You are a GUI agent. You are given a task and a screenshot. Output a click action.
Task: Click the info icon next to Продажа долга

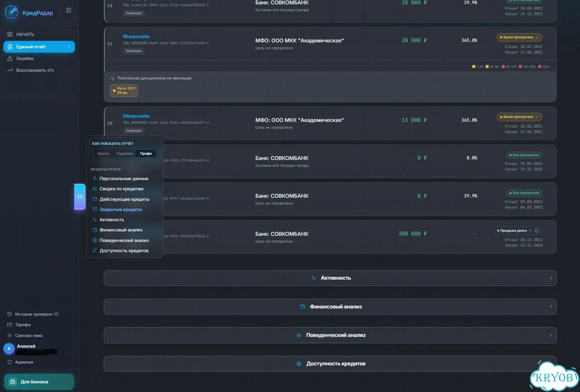pyautogui.click(x=537, y=231)
